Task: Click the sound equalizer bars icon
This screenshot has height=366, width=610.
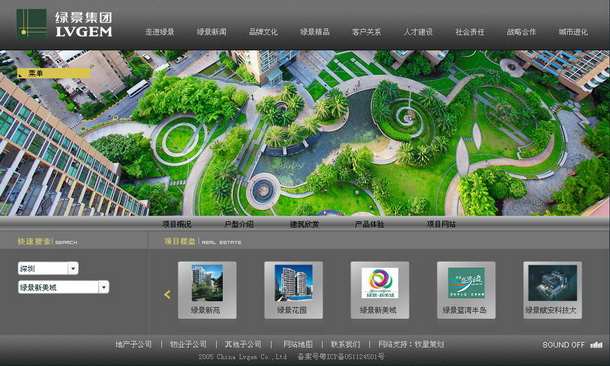Action: tap(596, 345)
